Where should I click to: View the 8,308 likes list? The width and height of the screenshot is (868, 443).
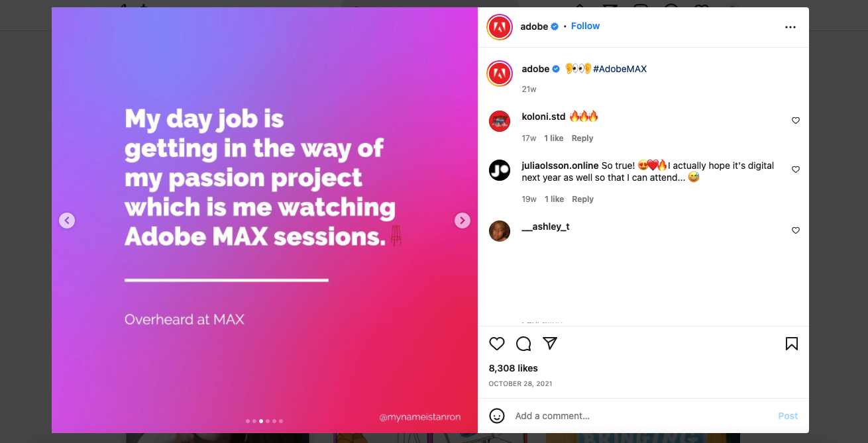(514, 368)
